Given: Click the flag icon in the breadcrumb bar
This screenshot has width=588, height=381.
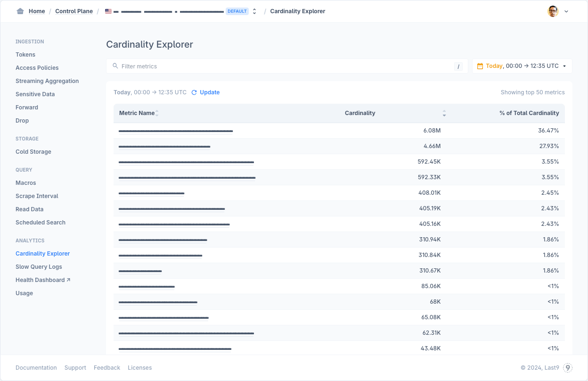Looking at the screenshot, I should [x=108, y=11].
